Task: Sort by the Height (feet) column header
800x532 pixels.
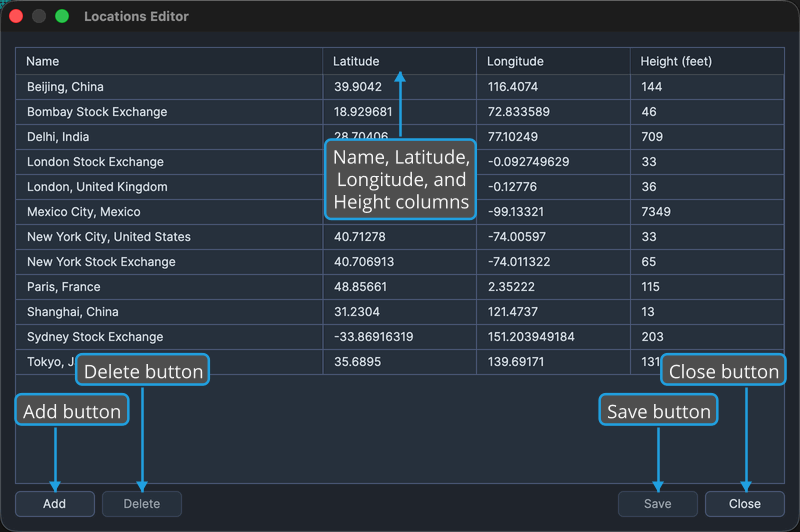Action: [x=707, y=61]
